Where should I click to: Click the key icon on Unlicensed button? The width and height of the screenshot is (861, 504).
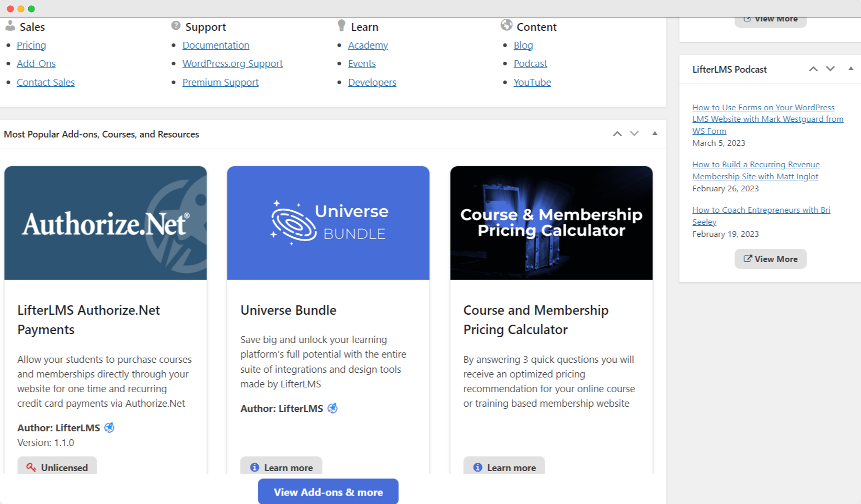click(x=31, y=467)
